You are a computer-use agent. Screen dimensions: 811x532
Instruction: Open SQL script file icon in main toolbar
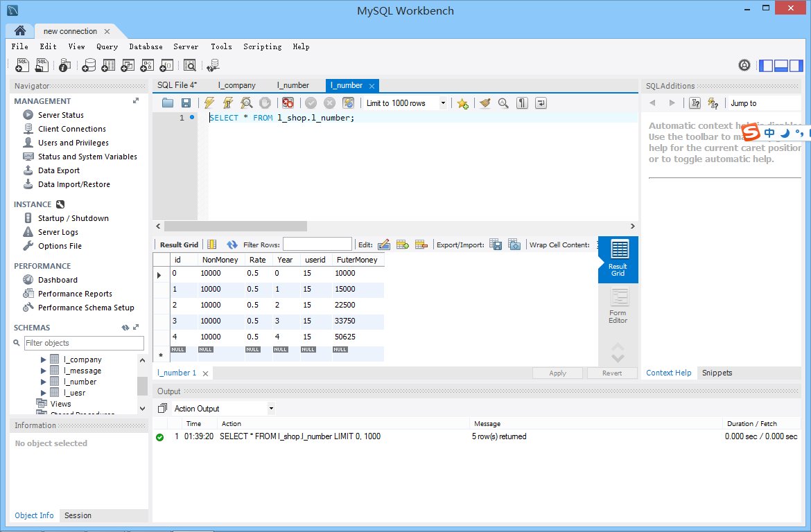tap(42, 65)
